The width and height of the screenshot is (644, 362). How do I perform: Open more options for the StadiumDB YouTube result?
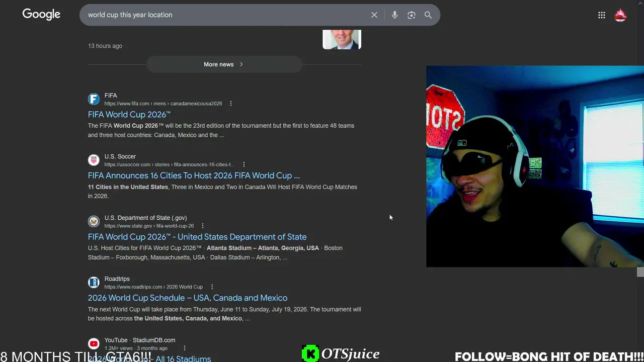point(185,348)
